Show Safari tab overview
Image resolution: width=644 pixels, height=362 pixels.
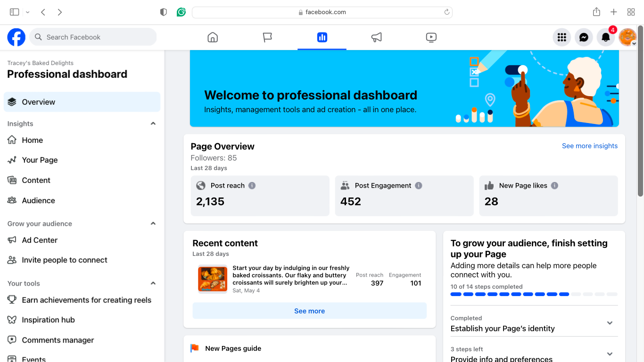coord(631,12)
